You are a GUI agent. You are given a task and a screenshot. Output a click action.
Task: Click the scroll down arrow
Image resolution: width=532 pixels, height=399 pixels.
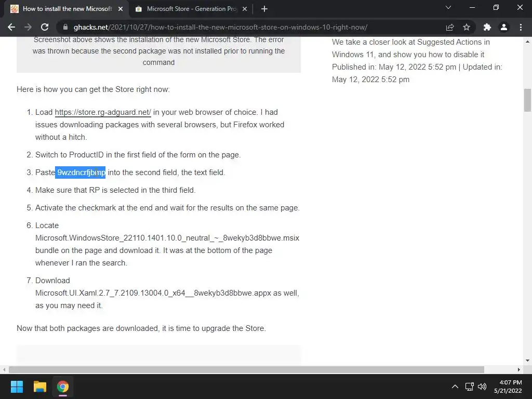click(528, 361)
